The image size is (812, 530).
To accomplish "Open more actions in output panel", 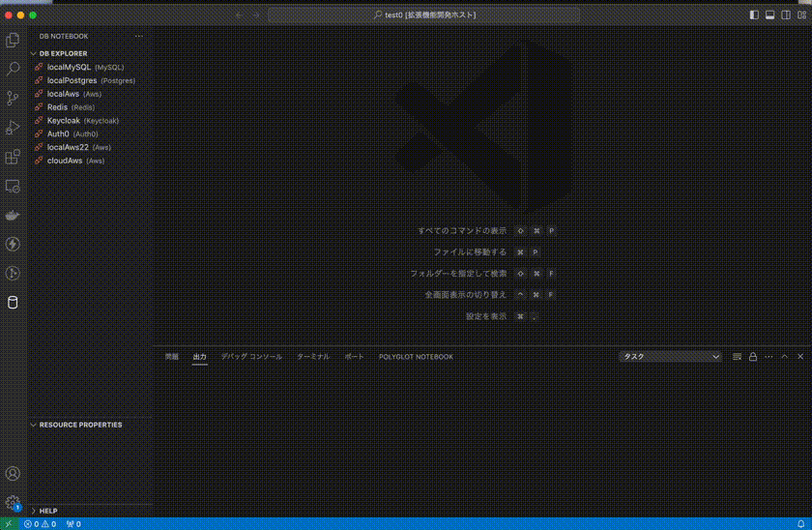I will [x=768, y=357].
